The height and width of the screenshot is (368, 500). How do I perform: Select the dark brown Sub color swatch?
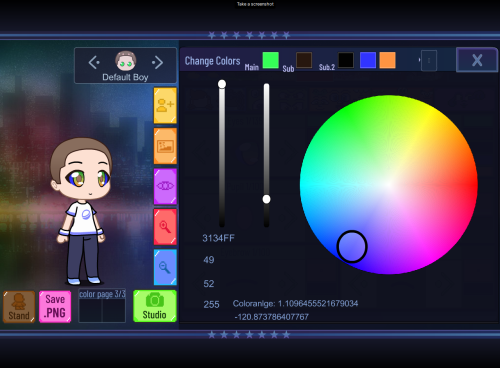click(304, 60)
